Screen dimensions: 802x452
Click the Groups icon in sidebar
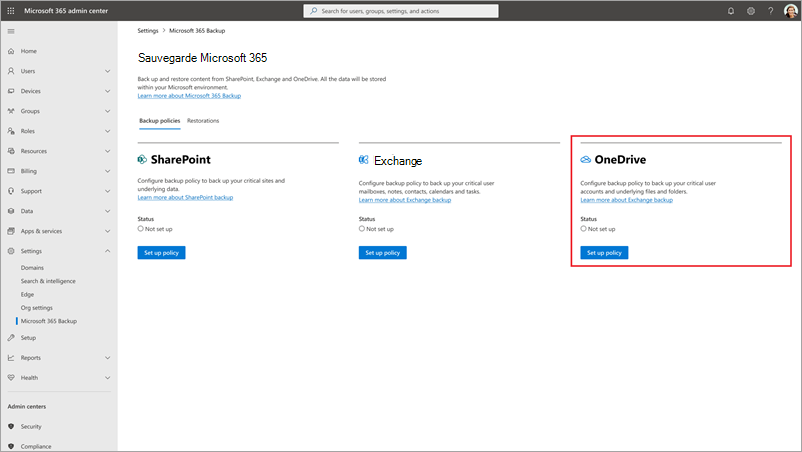click(11, 111)
